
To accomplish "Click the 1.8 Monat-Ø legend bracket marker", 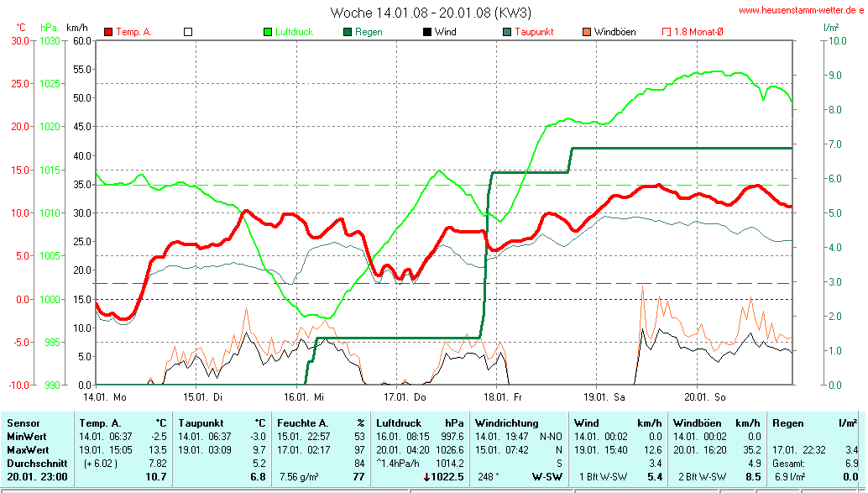I will coord(667,32).
